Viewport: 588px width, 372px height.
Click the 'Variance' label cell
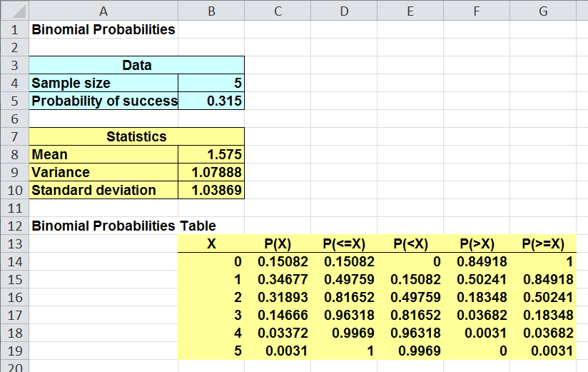click(103, 172)
